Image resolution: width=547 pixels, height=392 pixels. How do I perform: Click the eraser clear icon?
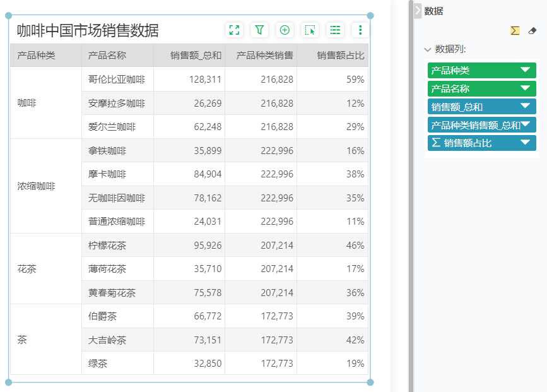click(x=532, y=30)
